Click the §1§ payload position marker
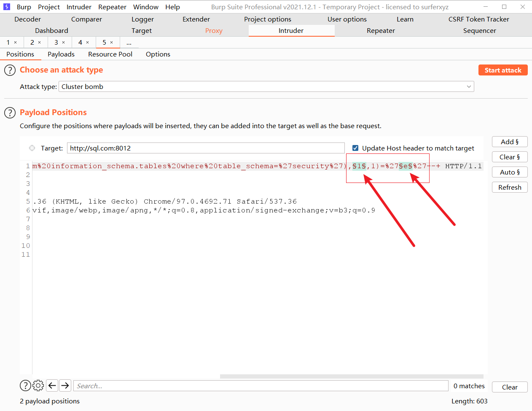Viewport: 532px width, 411px height. [x=359, y=166]
